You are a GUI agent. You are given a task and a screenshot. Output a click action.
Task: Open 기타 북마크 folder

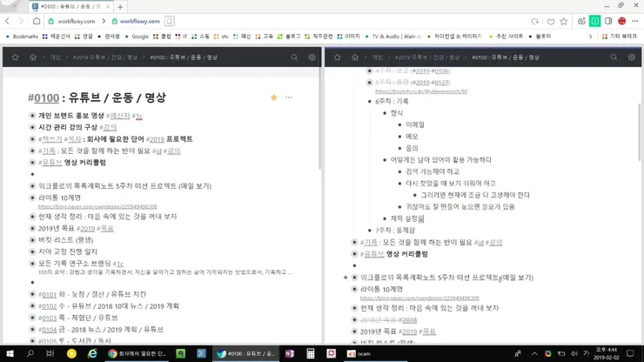[620, 37]
